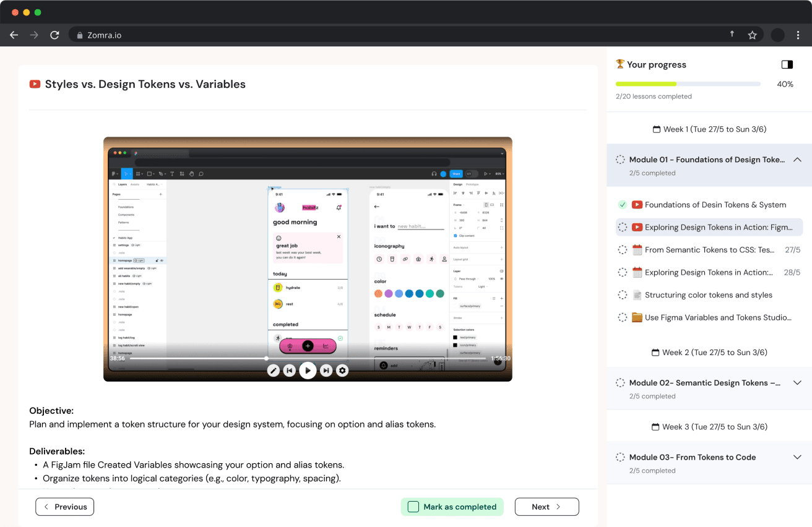
Task: Skip to next video track
Action: [326, 371]
